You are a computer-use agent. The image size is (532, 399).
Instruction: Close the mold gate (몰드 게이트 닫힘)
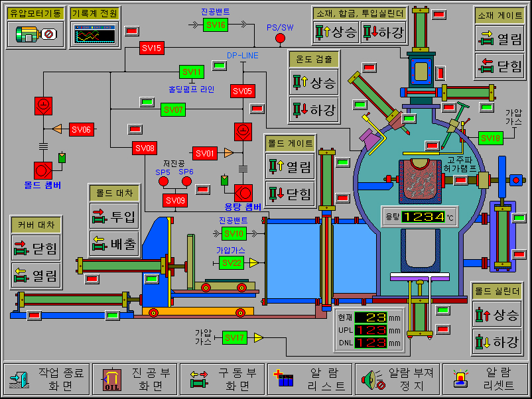click(290, 194)
